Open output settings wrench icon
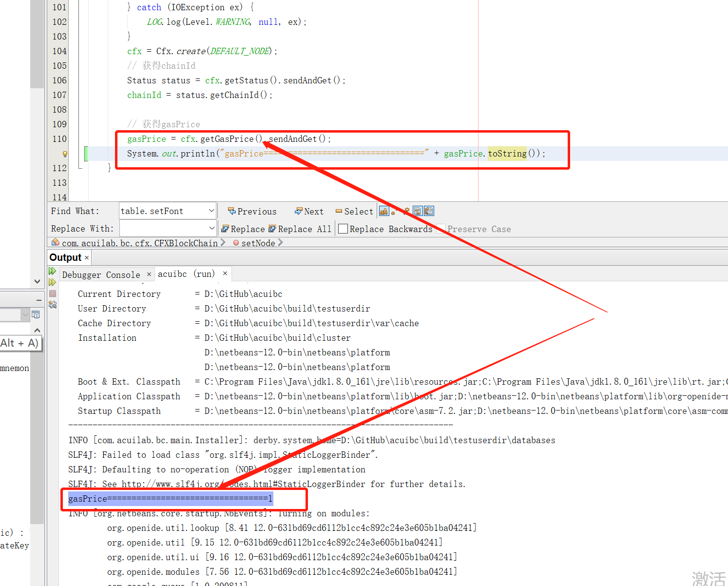The width and height of the screenshot is (728, 586). pyautogui.click(x=53, y=305)
